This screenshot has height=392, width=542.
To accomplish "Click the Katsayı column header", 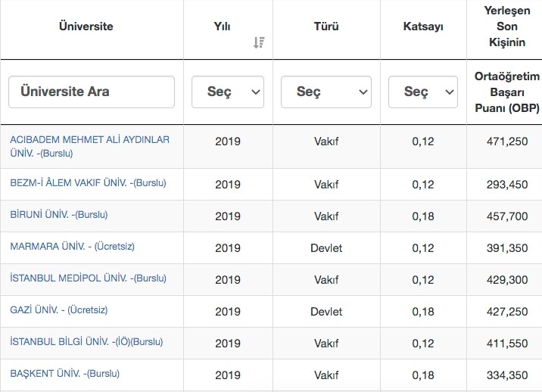I will (422, 26).
